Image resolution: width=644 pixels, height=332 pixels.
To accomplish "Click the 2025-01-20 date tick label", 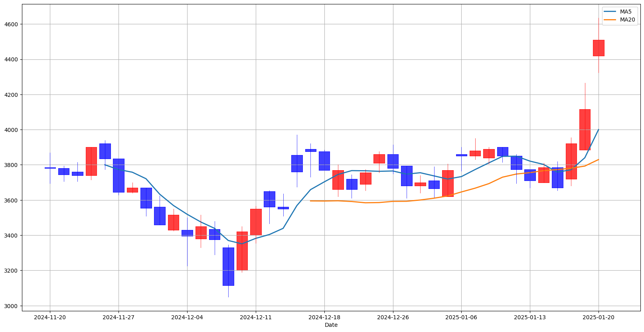I will 599,317.
